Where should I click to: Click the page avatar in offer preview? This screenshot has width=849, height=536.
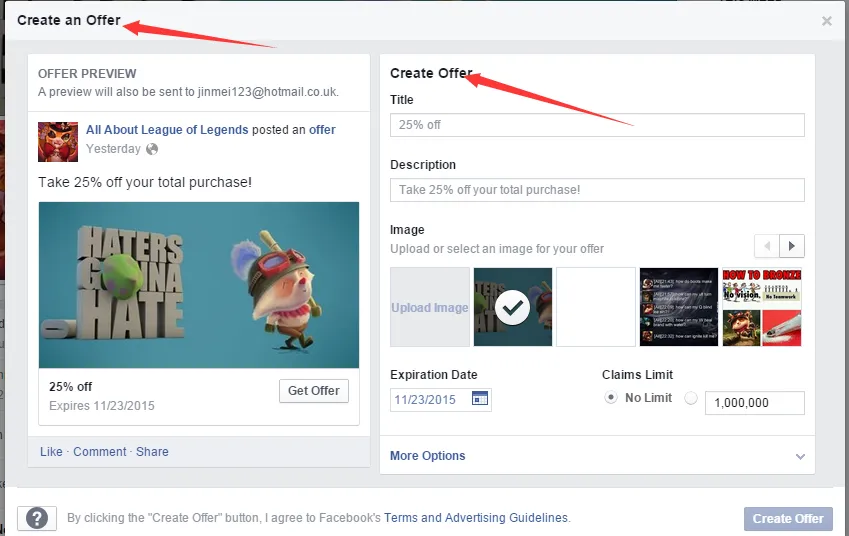tap(58, 142)
